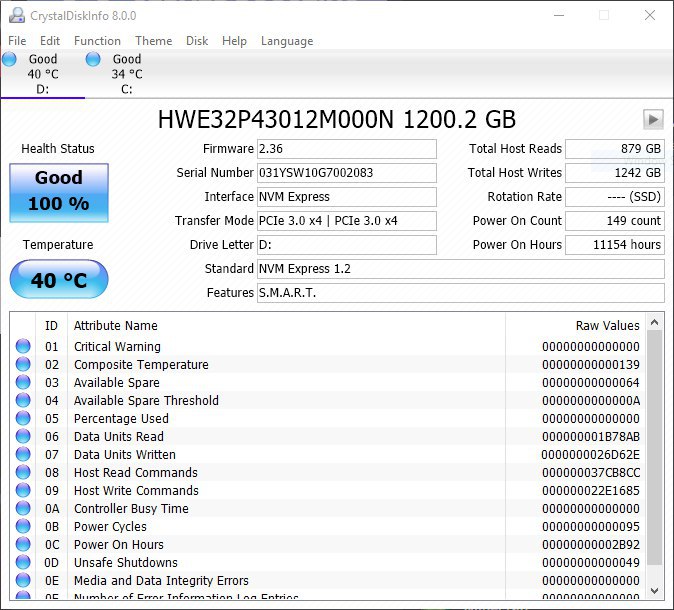
Task: Click the Transfer Mode field
Action: 347,221
